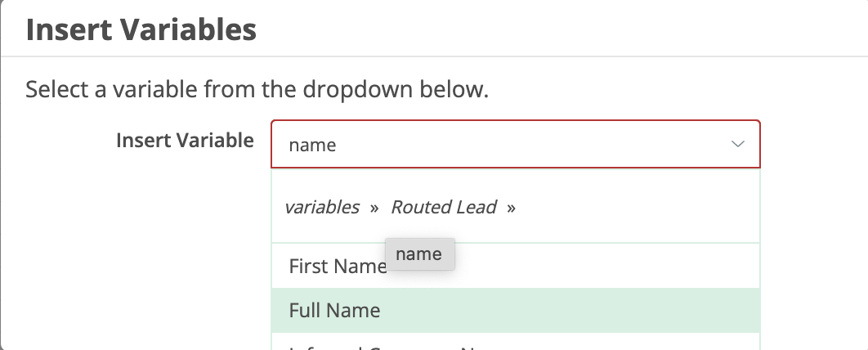This screenshot has width=868, height=350.
Task: Click the empty right side of the First Name row
Action: [x=613, y=266]
